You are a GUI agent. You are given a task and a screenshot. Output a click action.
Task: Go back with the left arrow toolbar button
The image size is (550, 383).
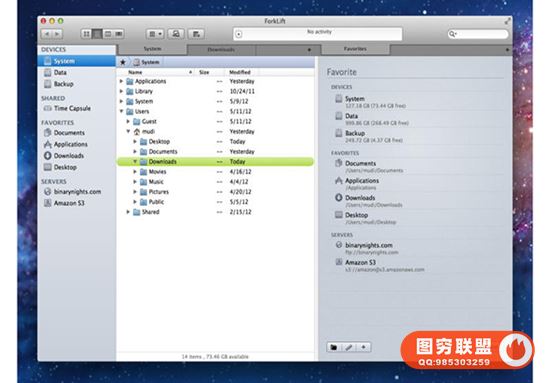point(47,34)
